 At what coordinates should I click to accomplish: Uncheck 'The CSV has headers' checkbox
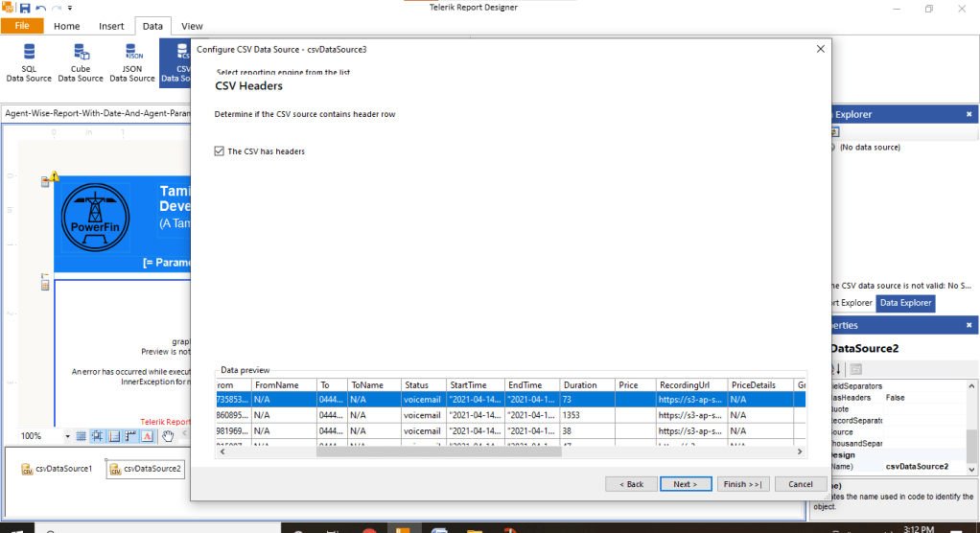pos(221,151)
